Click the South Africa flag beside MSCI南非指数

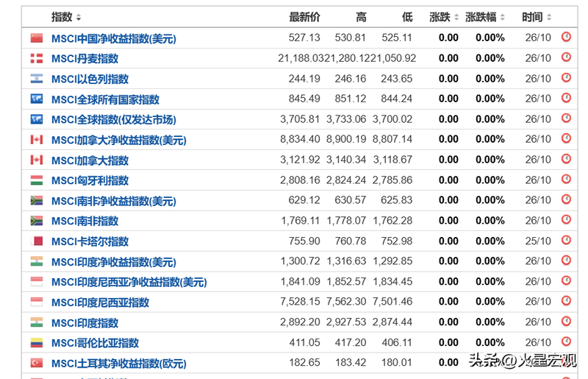pyautogui.click(x=36, y=221)
